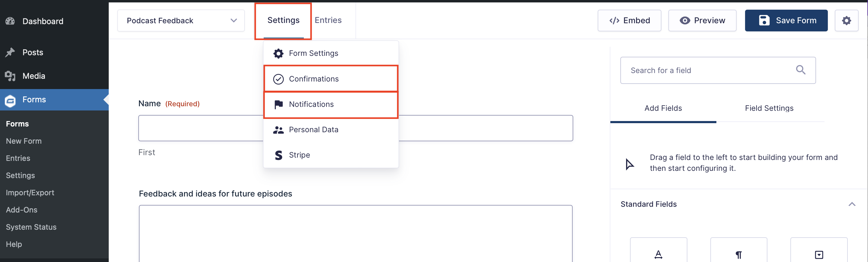
Task: Open New Form in the sidebar
Action: coord(24,141)
